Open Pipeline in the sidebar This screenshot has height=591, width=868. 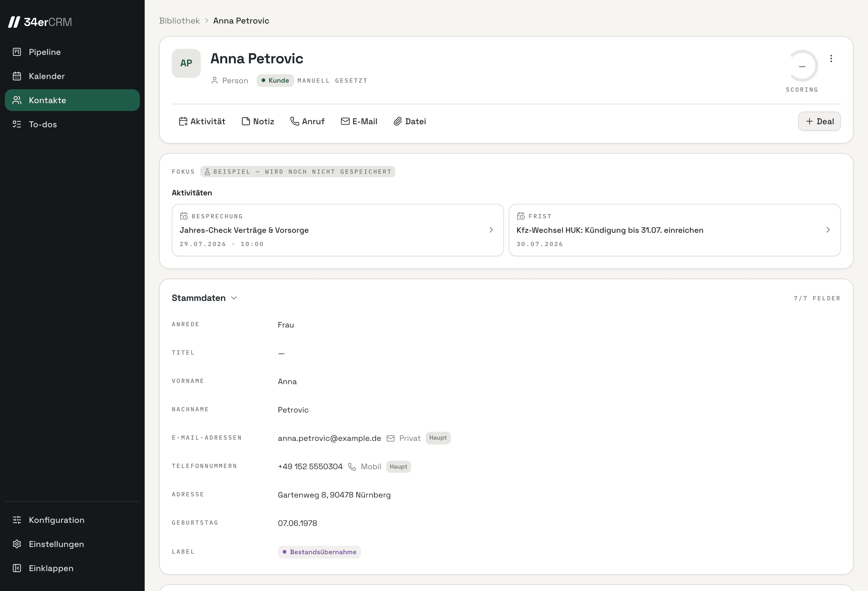click(72, 52)
